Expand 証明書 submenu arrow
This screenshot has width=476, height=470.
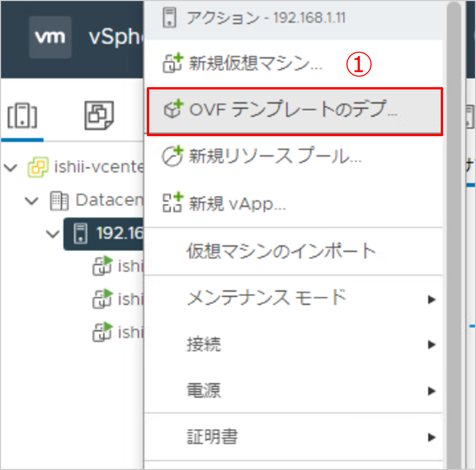pos(432,437)
